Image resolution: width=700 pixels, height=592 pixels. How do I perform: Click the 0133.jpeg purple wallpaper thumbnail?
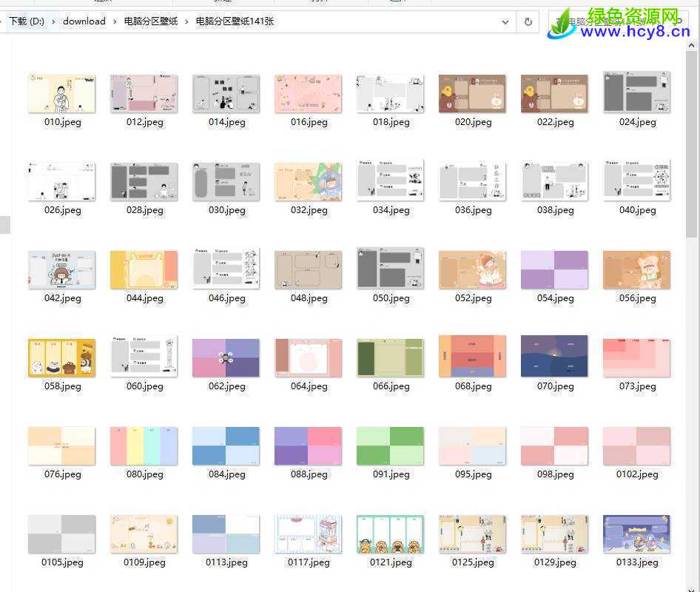click(x=636, y=534)
